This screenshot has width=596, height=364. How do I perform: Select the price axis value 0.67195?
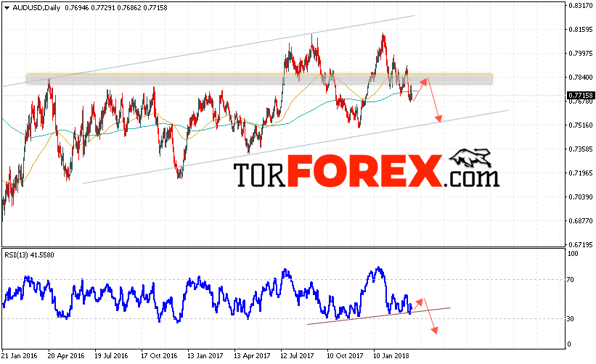(x=581, y=245)
